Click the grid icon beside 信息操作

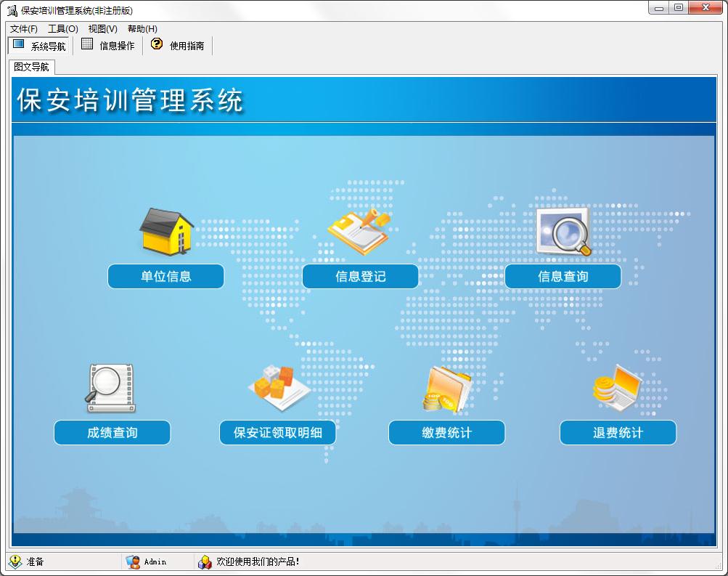pyautogui.click(x=87, y=44)
